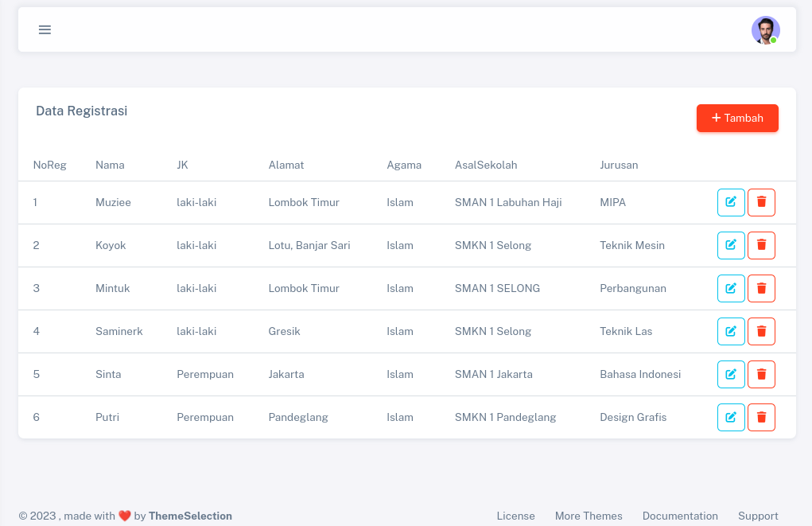Edit the Muziee registration row
The image size is (812, 526).
pos(731,202)
